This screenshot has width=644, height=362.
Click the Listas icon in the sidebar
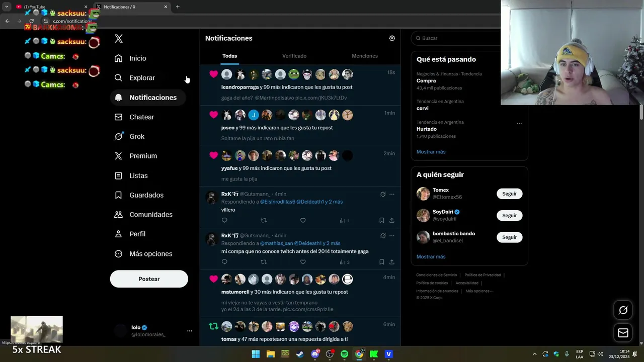point(119,175)
